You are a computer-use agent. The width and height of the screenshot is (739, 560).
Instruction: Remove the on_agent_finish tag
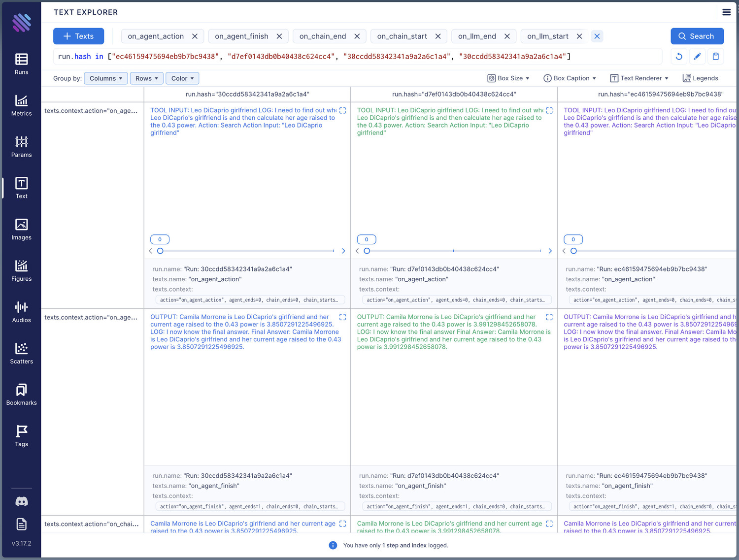click(x=279, y=36)
